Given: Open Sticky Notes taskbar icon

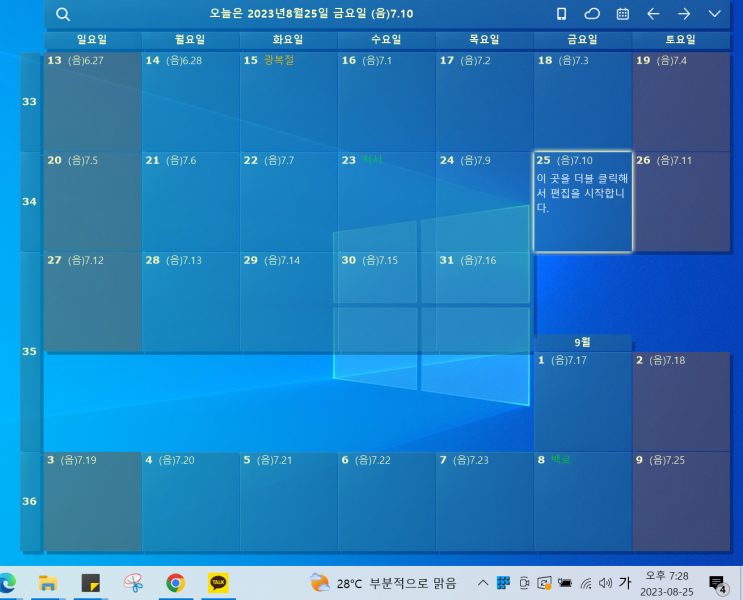Looking at the screenshot, I should click(x=91, y=583).
